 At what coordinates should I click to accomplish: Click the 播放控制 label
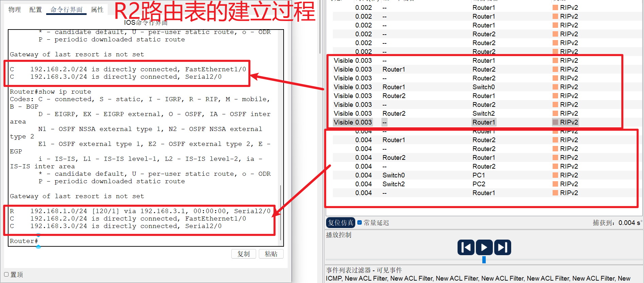pos(338,235)
